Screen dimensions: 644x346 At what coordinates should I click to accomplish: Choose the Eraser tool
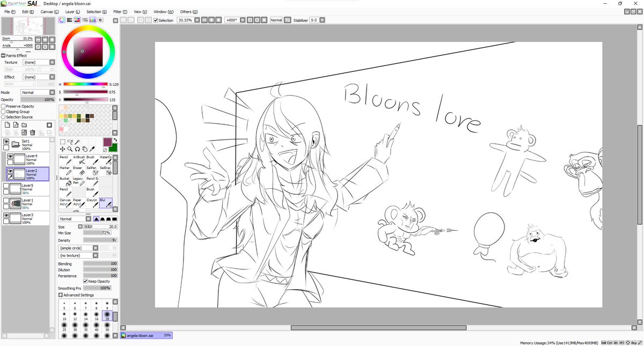78,171
